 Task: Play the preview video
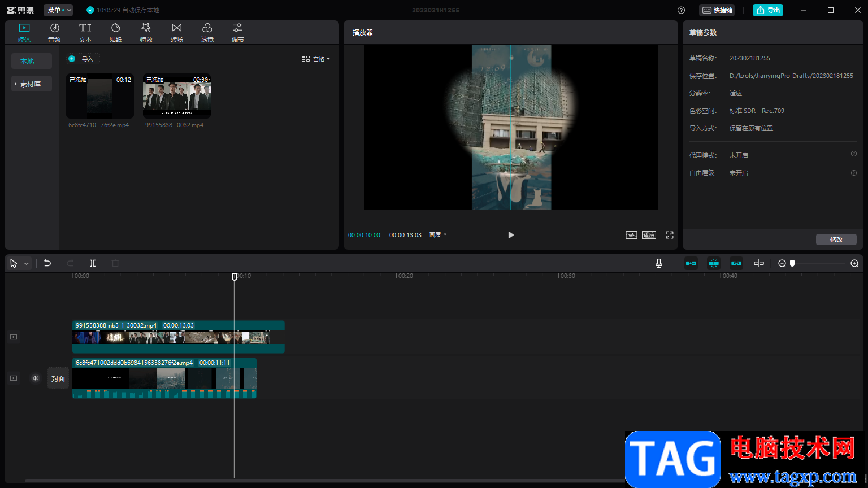point(511,235)
